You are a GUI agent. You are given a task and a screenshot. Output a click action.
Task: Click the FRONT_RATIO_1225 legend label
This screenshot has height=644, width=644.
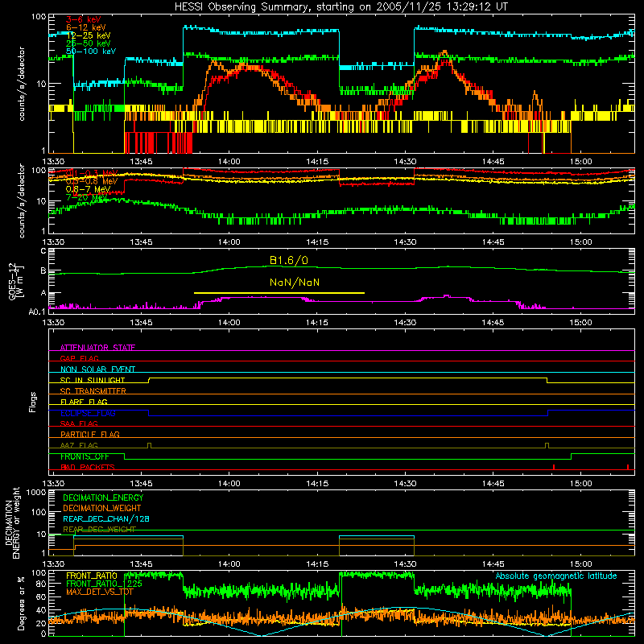coord(105,584)
